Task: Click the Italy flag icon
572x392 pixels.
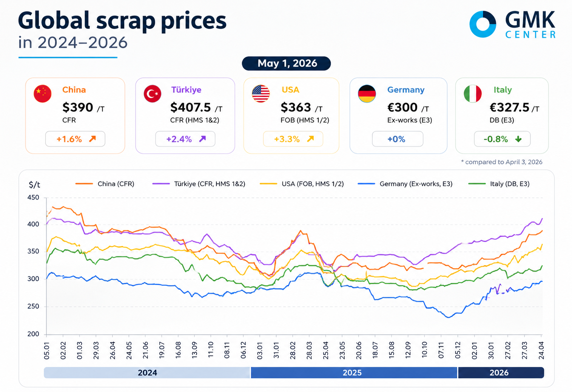Action: [473, 94]
